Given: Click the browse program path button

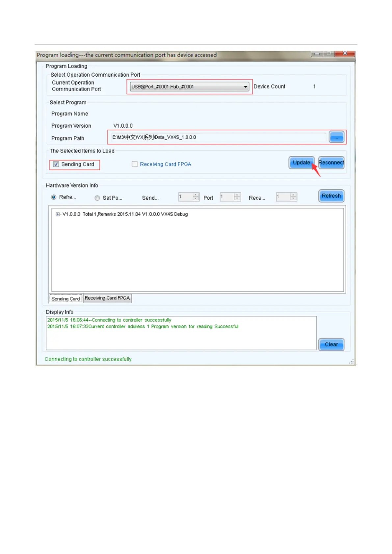Looking at the screenshot, I should pos(336,137).
